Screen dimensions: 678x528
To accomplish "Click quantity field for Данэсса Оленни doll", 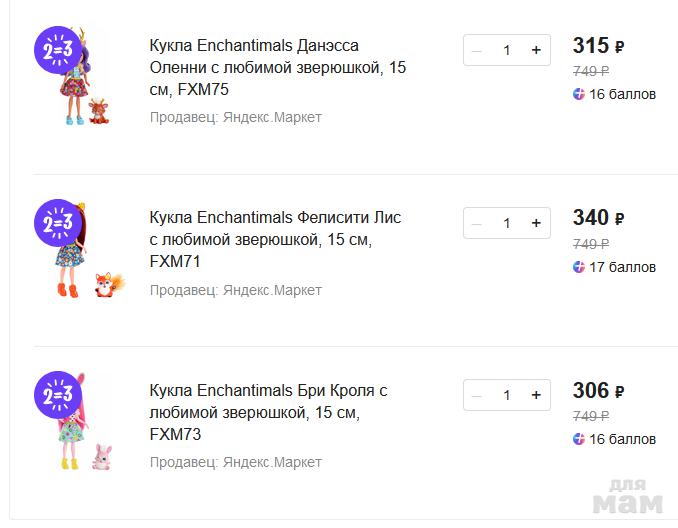I will click(x=507, y=50).
